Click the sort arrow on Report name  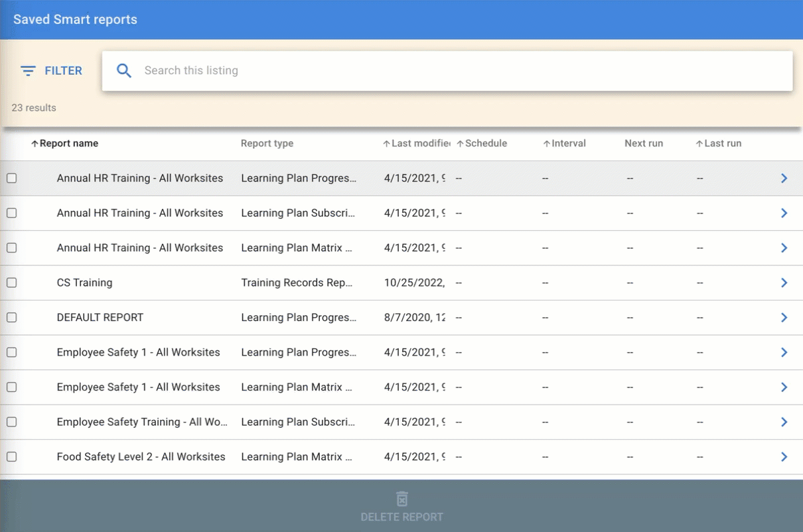pos(35,143)
